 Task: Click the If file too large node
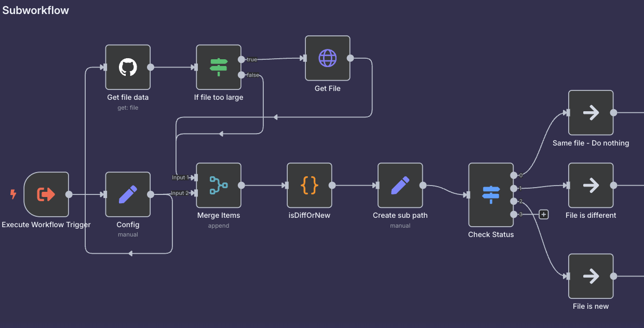[219, 67]
